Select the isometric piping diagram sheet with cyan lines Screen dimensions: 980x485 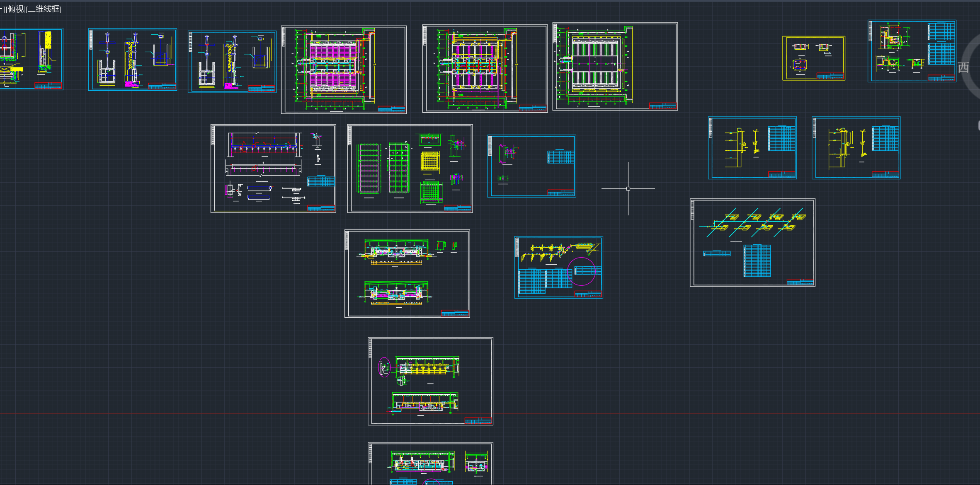point(752,242)
